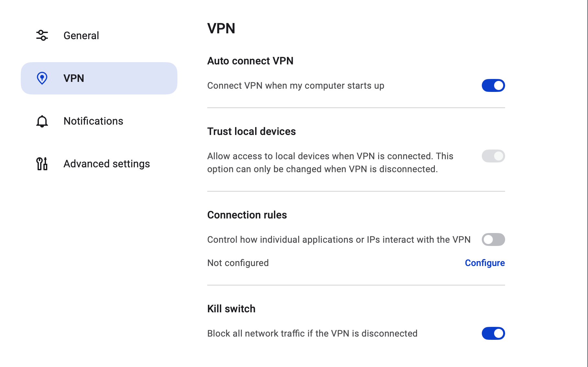The height and width of the screenshot is (367, 588).
Task: Click the Notifications bell icon
Action: 42,121
